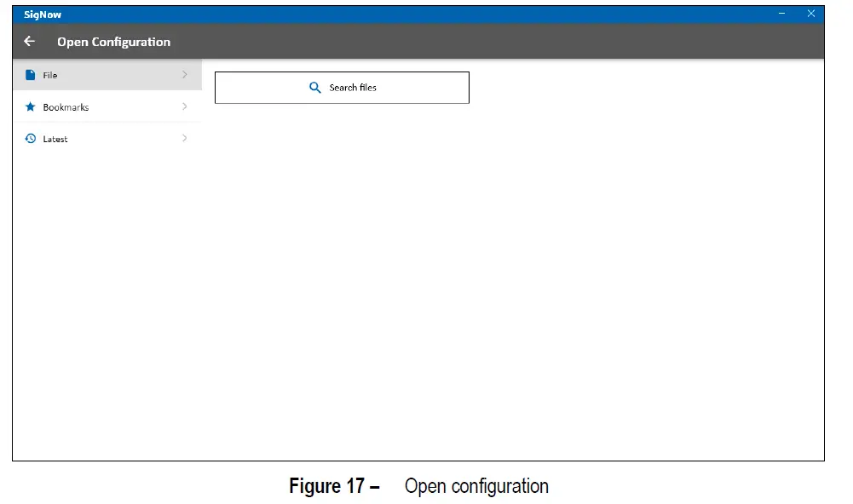The width and height of the screenshot is (853, 504).
Task: Open recent configurations using the Latest icon
Action: pyautogui.click(x=31, y=138)
